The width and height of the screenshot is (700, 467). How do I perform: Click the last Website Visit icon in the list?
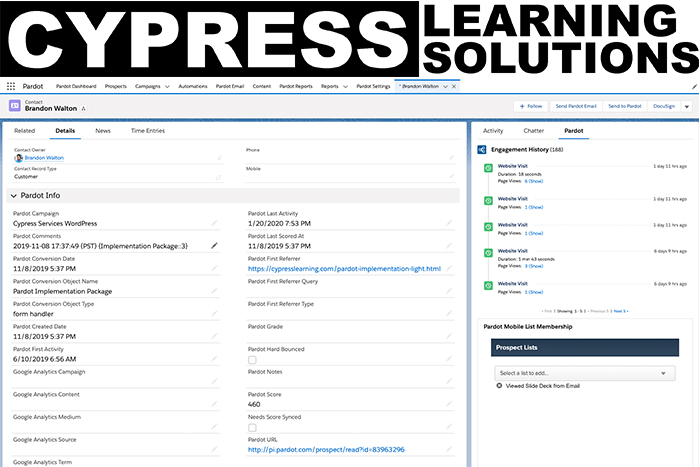coord(488,285)
